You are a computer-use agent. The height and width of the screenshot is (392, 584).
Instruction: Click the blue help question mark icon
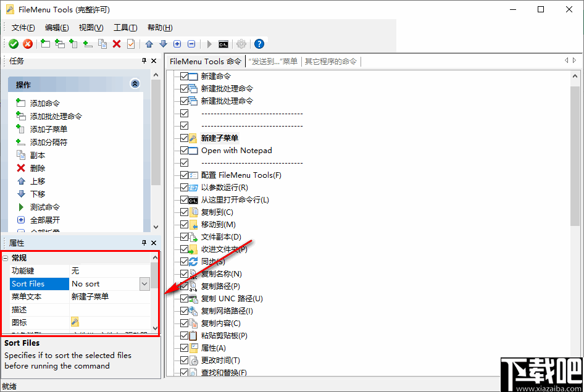[259, 44]
